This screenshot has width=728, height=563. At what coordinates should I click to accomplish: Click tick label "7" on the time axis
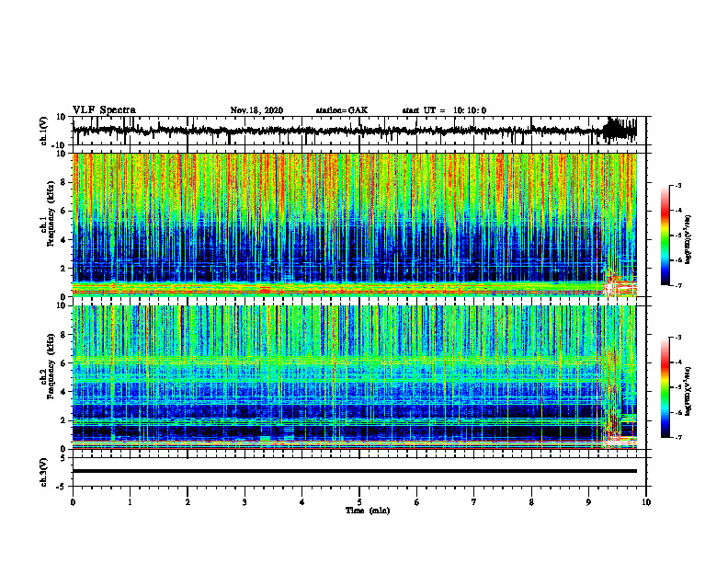coord(474,502)
